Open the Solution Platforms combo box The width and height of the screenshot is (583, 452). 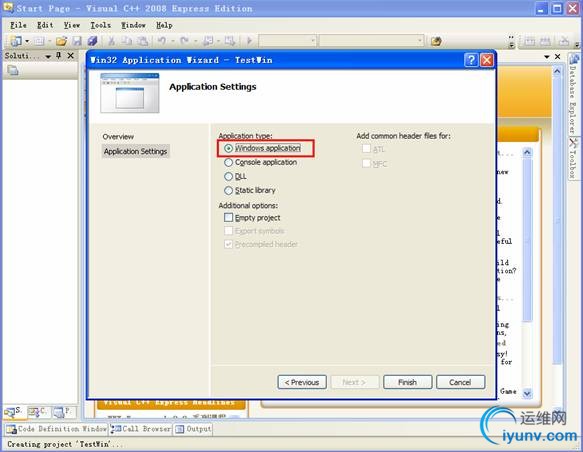click(371, 41)
